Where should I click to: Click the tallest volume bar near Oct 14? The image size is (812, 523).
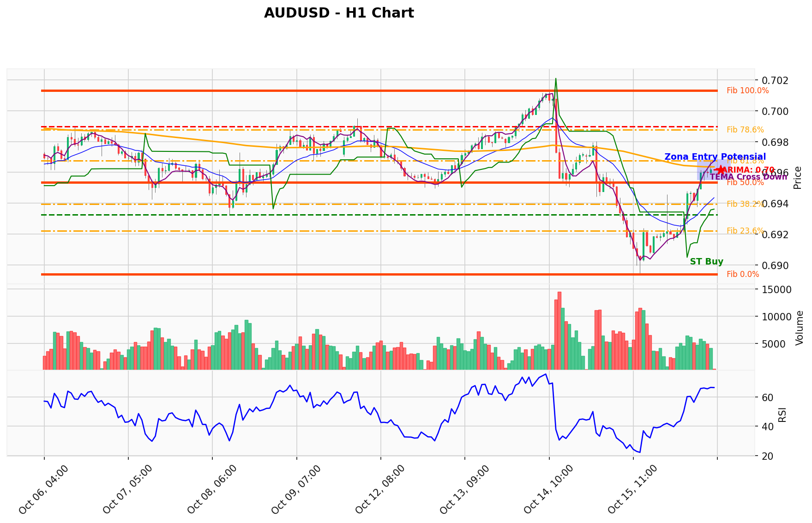point(559,331)
